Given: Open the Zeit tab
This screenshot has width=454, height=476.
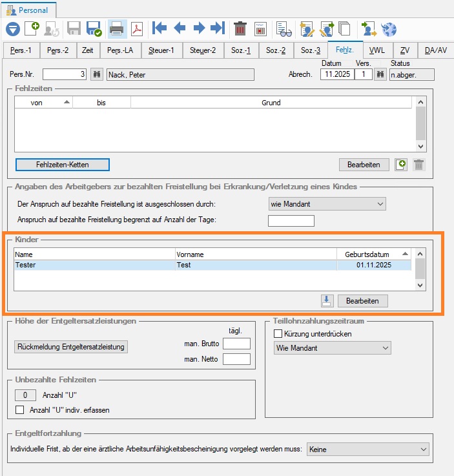Looking at the screenshot, I should [87, 50].
